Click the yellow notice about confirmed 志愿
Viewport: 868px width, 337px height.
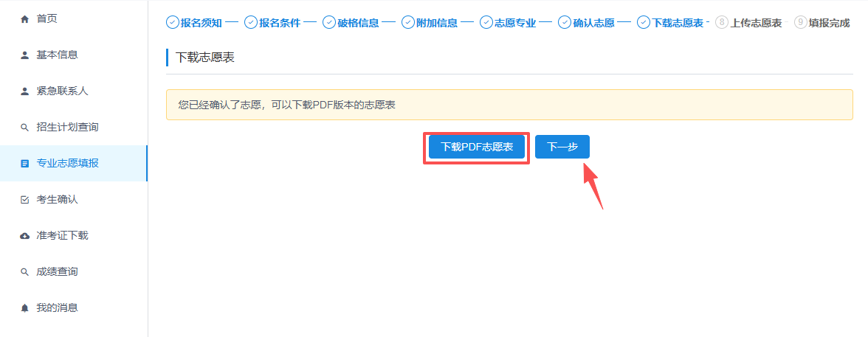pyautogui.click(x=509, y=105)
